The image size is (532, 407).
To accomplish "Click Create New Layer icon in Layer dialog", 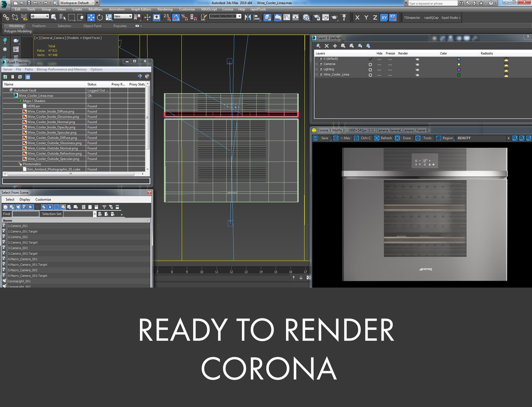I will point(318,46).
